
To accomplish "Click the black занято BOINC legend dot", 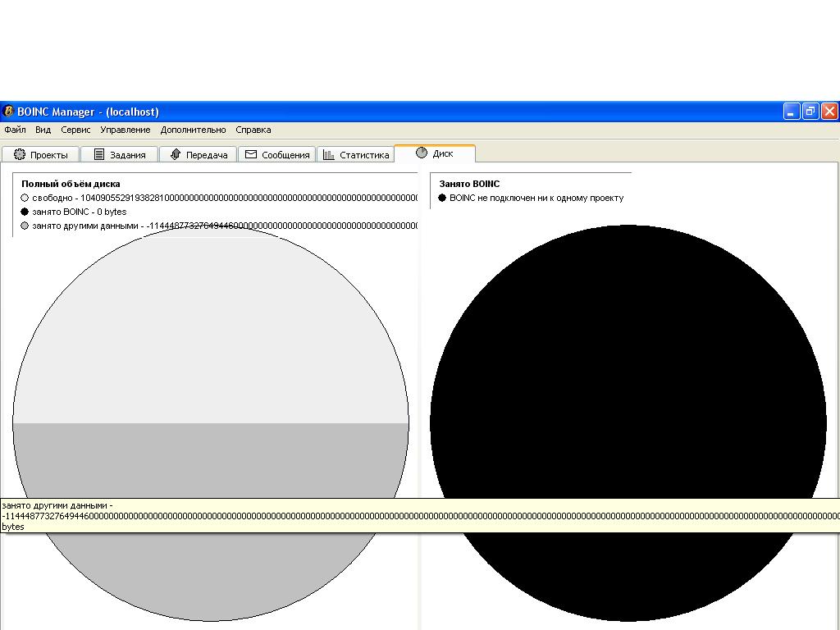I will tap(25, 212).
